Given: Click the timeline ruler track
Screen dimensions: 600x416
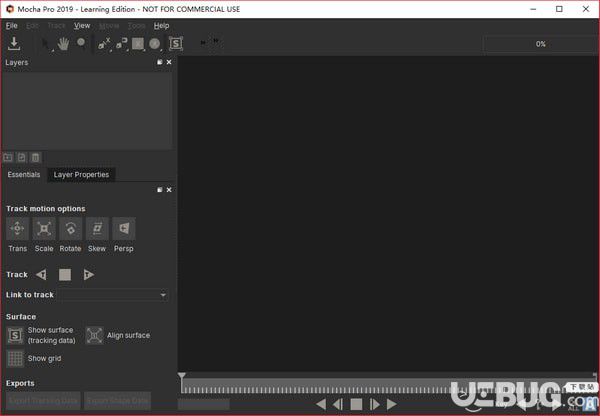Looking at the screenshot, I should point(388,386).
